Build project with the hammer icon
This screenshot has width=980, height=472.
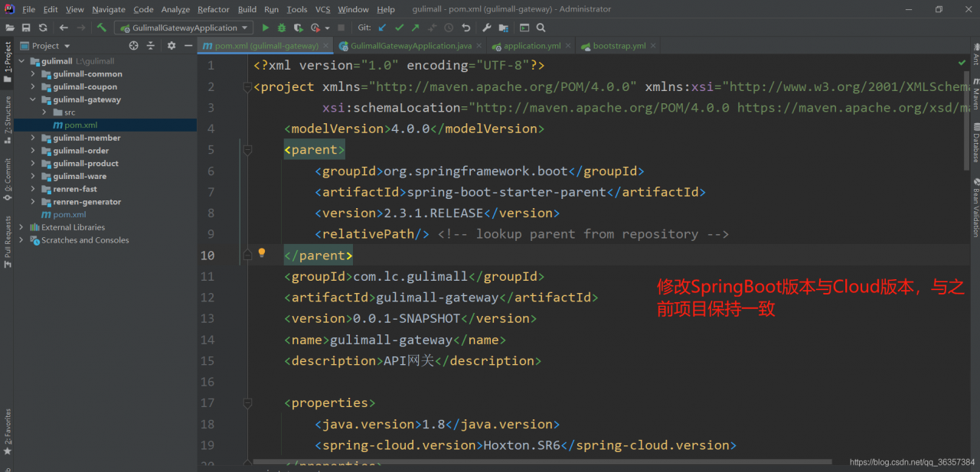[102, 28]
